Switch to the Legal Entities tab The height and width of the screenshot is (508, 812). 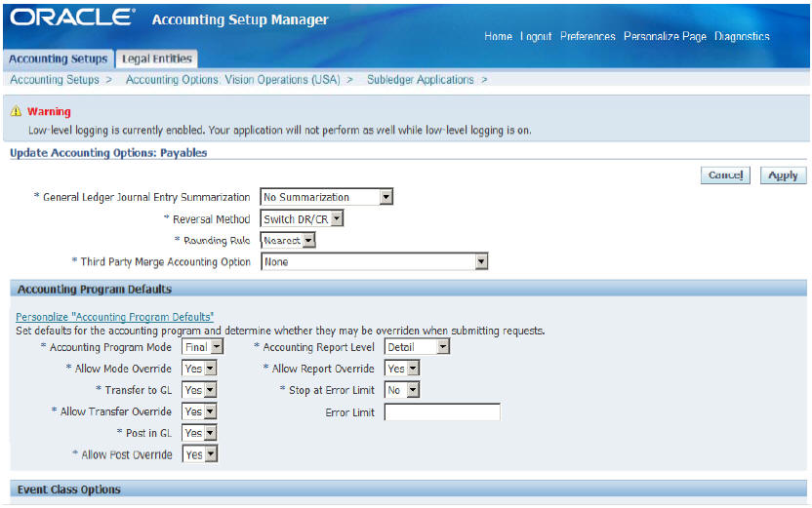click(x=156, y=59)
